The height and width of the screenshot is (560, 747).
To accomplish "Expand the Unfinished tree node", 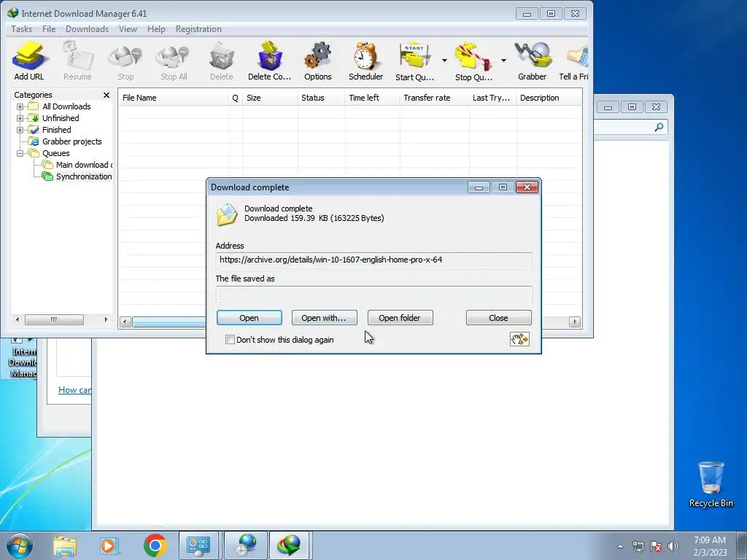I will (20, 118).
